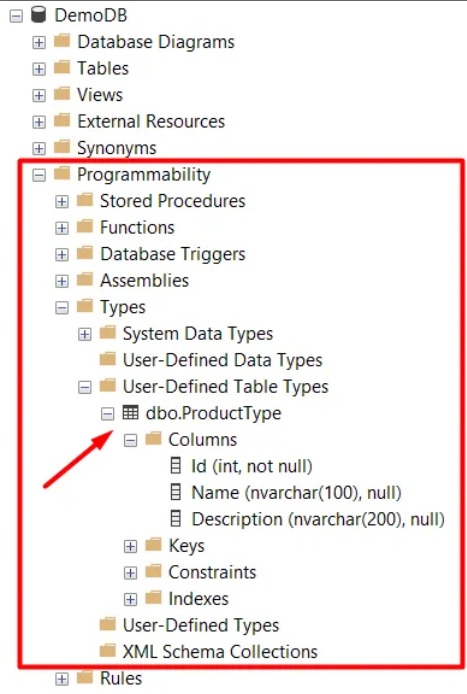This screenshot has width=467, height=694.
Task: Click the XML Schema Collections folder icon
Action: point(108,651)
